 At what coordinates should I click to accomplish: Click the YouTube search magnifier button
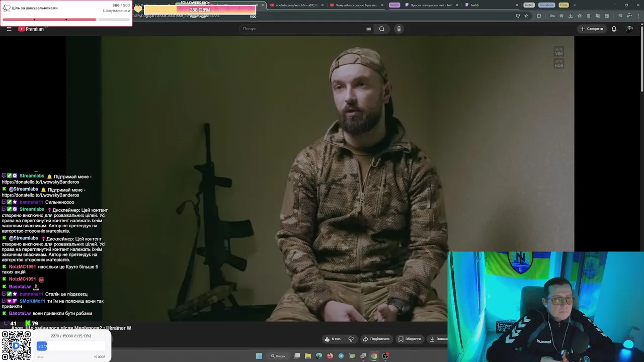(x=382, y=29)
